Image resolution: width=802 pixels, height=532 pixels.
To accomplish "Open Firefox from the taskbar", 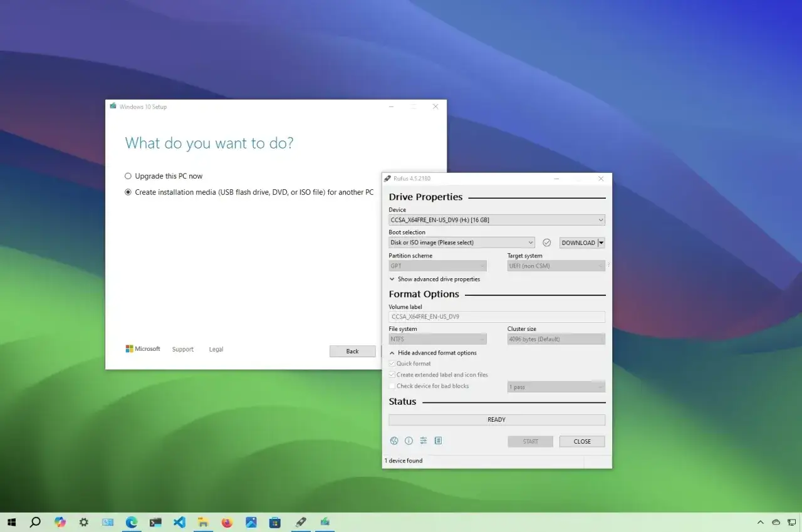I will tap(227, 521).
